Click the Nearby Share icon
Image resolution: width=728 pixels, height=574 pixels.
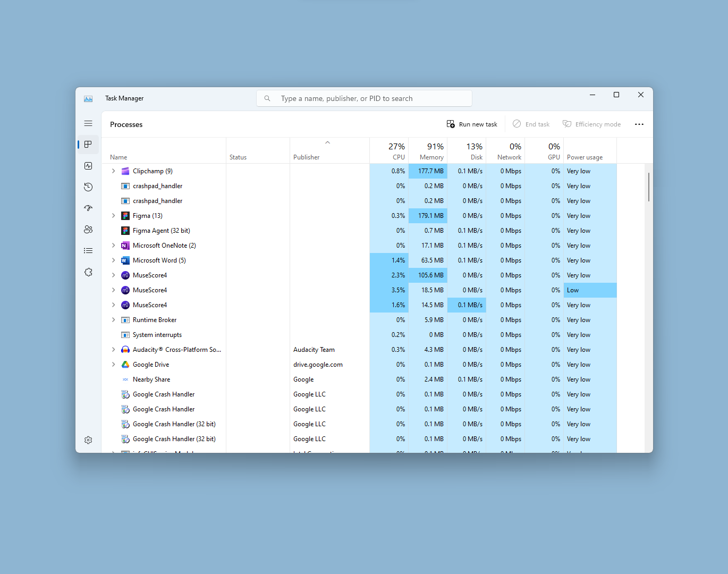(125, 379)
